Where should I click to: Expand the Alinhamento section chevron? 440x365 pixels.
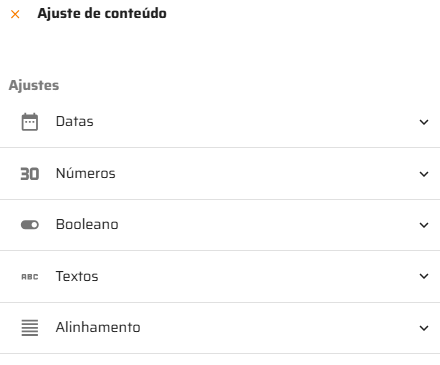pyautogui.click(x=424, y=328)
